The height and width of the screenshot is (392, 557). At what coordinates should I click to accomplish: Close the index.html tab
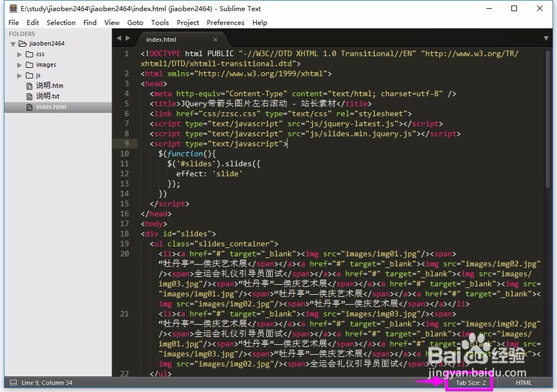pyautogui.click(x=215, y=40)
